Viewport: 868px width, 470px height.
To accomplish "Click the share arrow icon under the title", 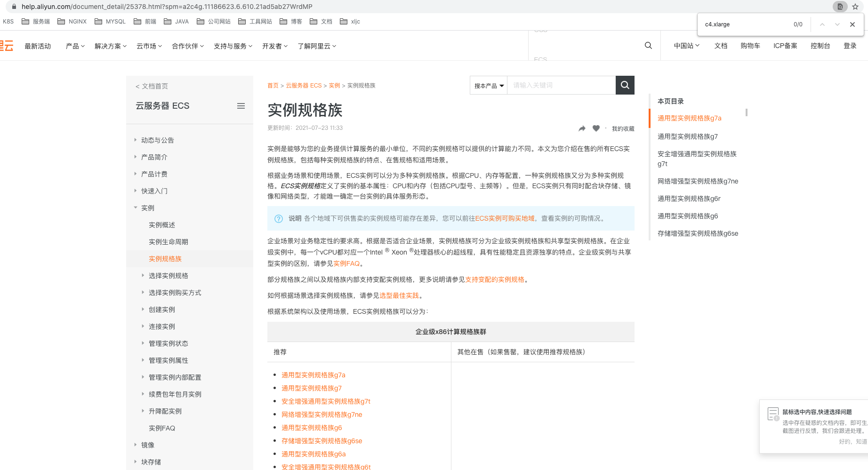I will click(582, 128).
